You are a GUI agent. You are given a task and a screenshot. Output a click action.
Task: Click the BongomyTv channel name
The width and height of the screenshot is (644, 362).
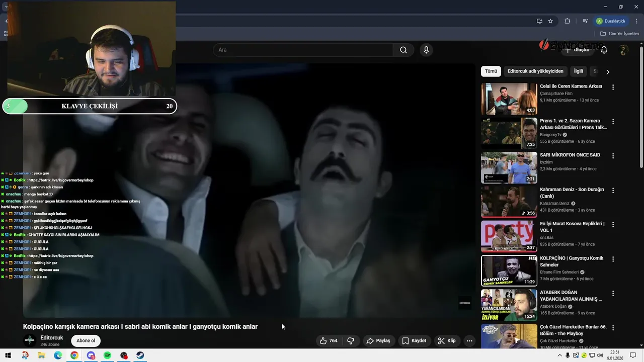coord(550,135)
